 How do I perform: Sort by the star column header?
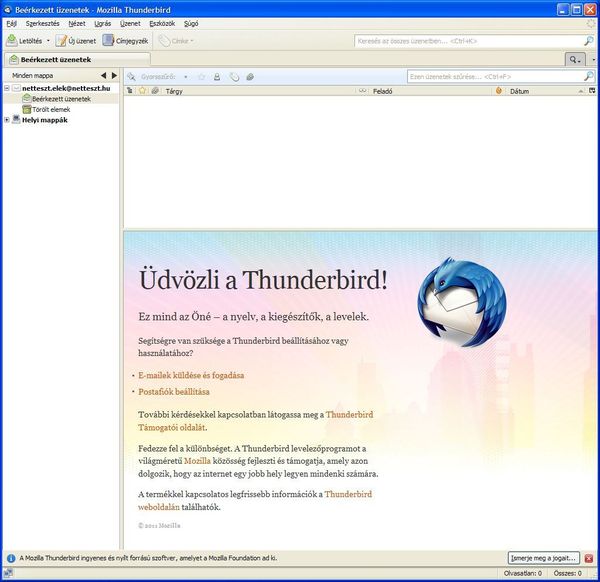[x=142, y=91]
